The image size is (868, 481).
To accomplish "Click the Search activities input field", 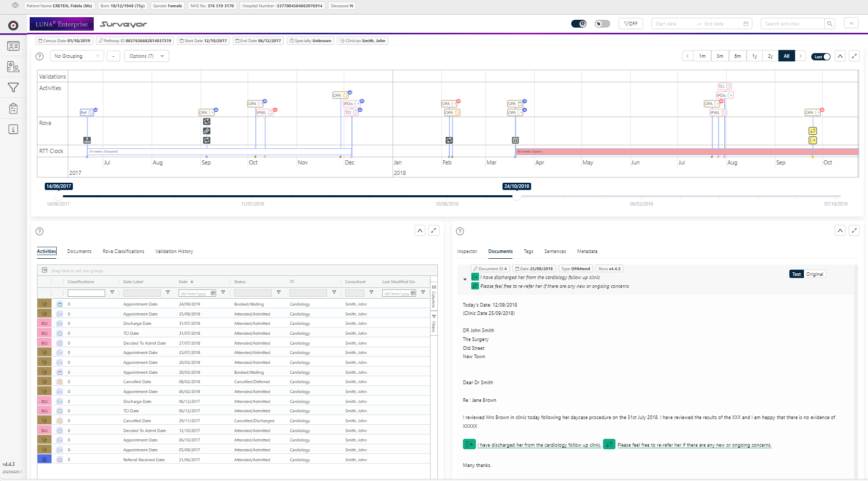I will 792,24.
